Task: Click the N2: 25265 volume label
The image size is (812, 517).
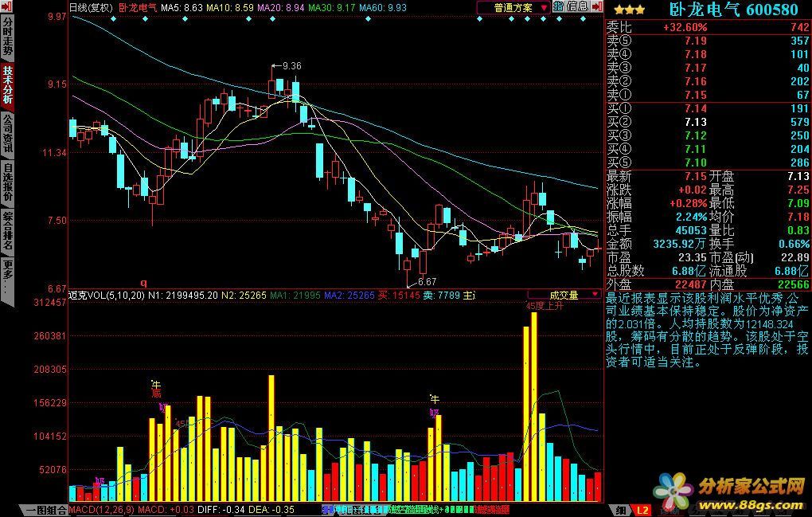Action: [244, 296]
